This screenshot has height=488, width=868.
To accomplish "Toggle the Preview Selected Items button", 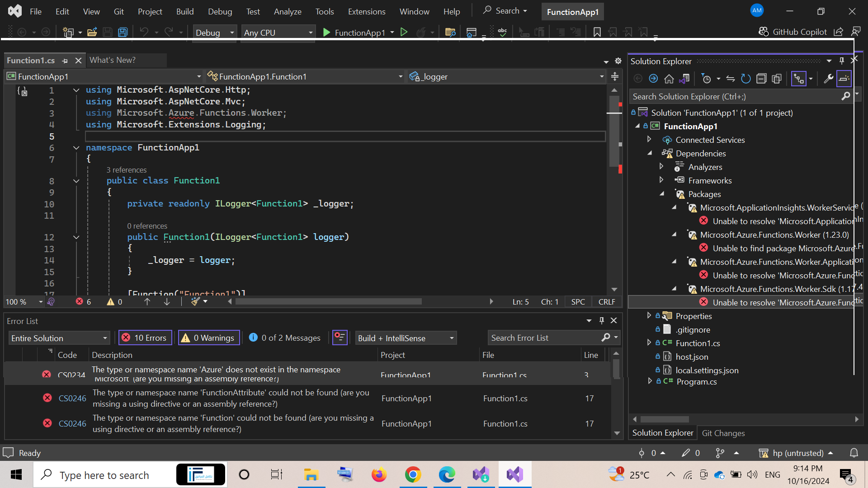I will 844,79.
